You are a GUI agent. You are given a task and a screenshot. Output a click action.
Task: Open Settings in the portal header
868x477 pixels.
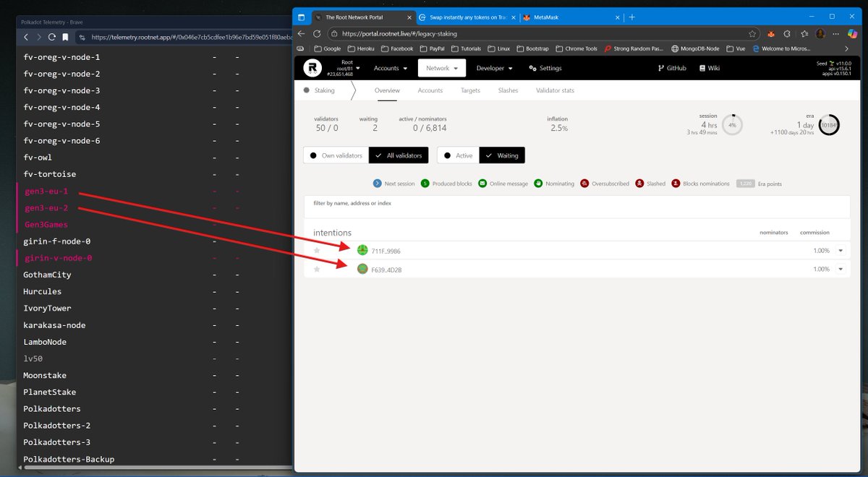(545, 68)
